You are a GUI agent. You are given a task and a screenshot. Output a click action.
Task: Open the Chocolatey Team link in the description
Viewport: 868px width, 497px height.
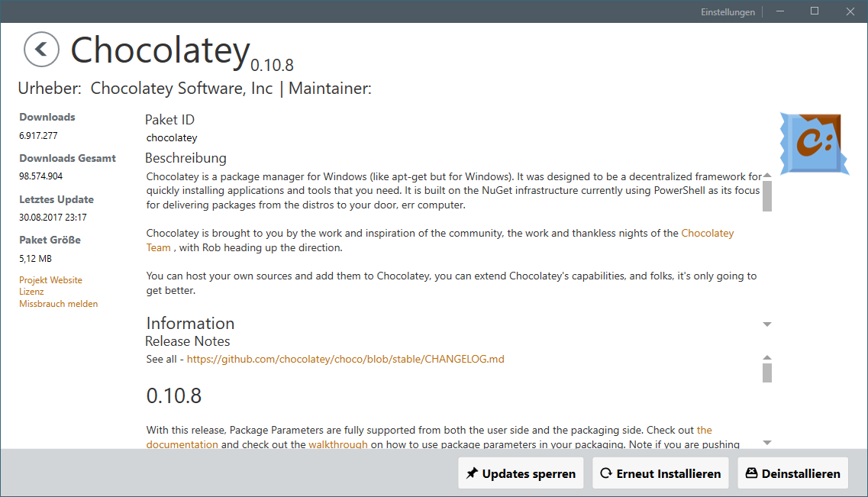[708, 233]
